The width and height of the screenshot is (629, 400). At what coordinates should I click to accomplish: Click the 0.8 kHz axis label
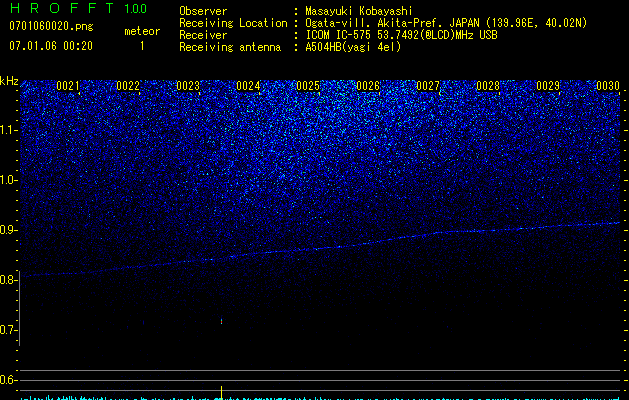tap(8, 280)
